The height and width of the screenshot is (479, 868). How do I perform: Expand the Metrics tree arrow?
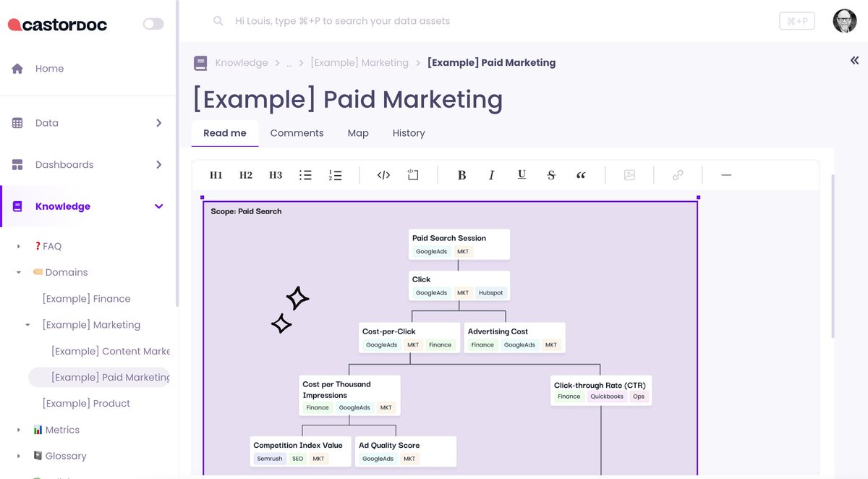(19, 431)
